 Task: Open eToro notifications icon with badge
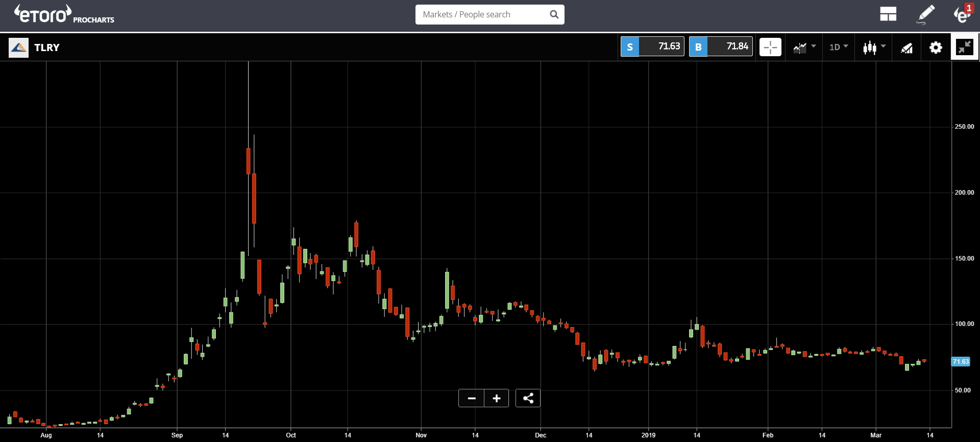pyautogui.click(x=963, y=14)
